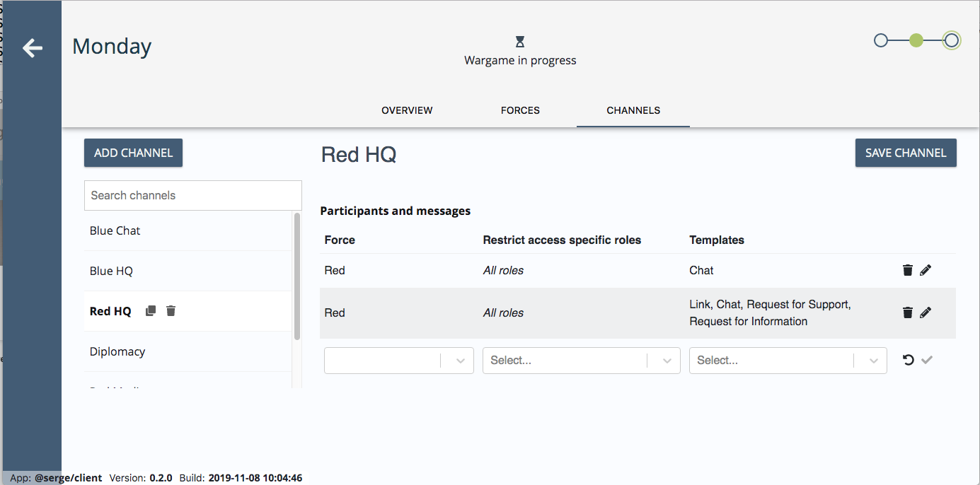Click the Link, Chat, Request for Support cell

pos(770,312)
